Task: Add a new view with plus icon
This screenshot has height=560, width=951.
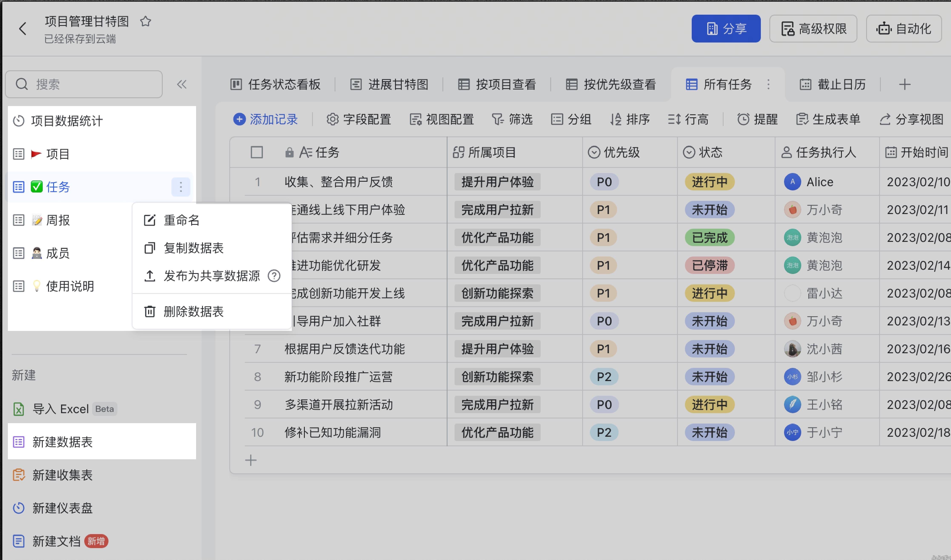Action: tap(905, 84)
